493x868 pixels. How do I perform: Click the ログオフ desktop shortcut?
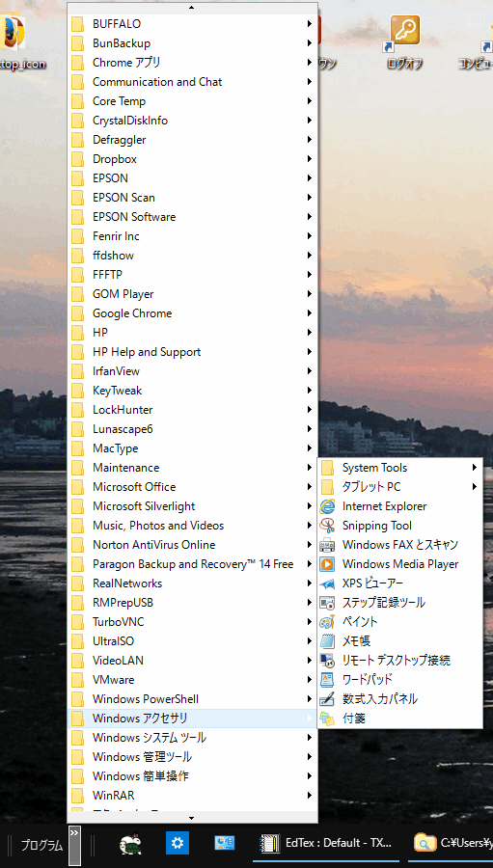tap(404, 41)
